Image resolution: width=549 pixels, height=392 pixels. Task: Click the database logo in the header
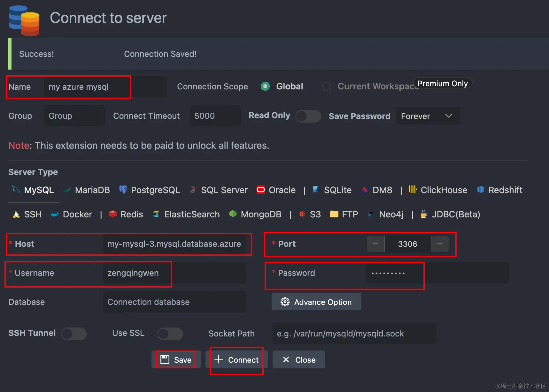pos(24,20)
